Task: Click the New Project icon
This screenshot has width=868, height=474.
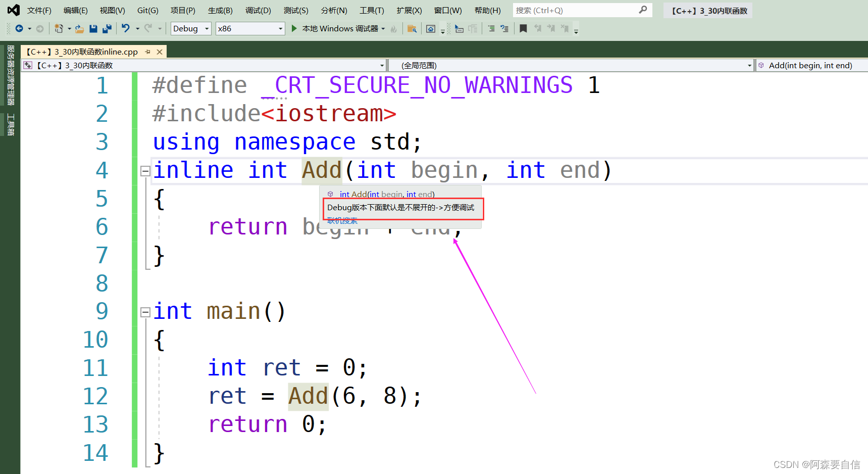Action: 59,29
